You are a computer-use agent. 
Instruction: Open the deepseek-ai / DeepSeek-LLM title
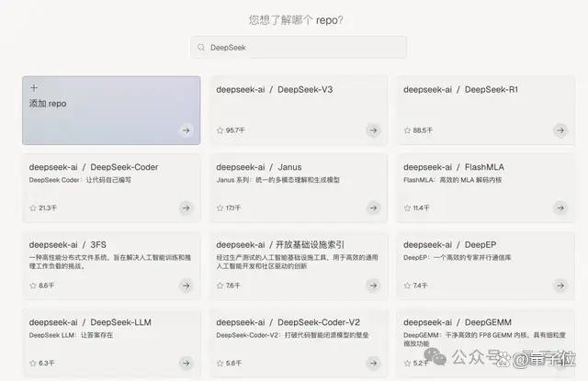tap(90, 322)
